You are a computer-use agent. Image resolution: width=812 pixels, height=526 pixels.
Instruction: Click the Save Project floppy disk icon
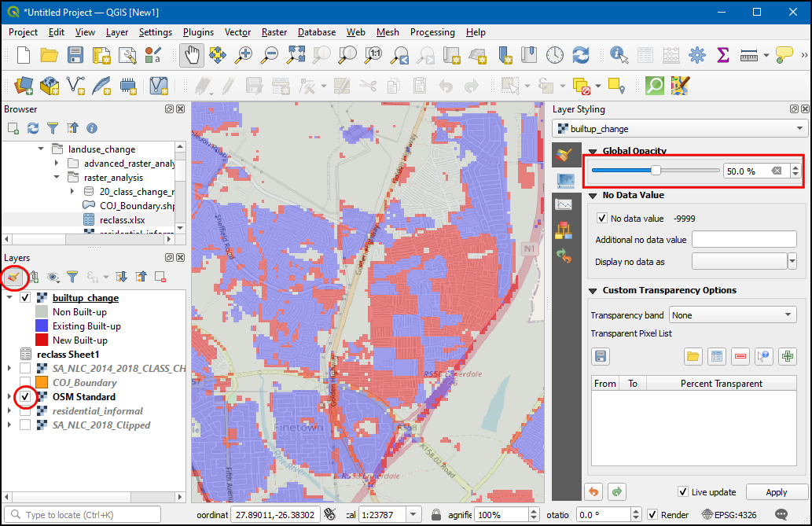(75, 55)
